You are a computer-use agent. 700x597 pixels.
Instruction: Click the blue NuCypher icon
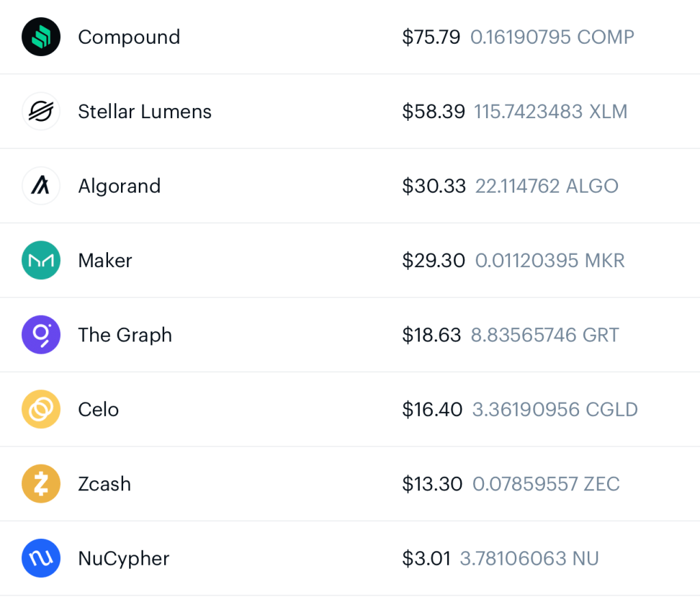41,558
